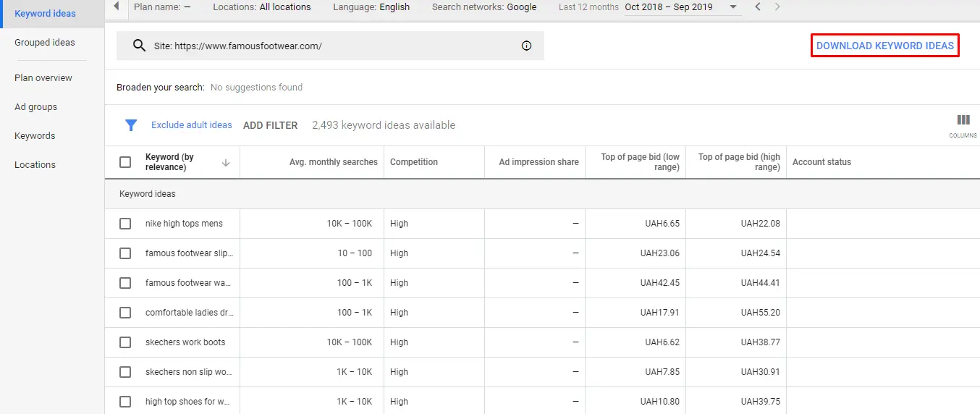Click the Account status column header
This screenshot has width=980, height=414.
click(821, 162)
